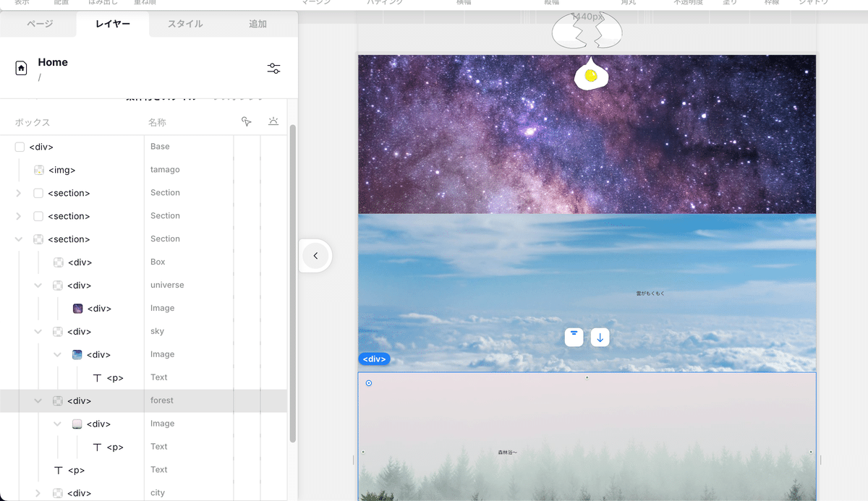Click the tamago img layer icon
This screenshot has height=501, width=868.
[39, 170]
